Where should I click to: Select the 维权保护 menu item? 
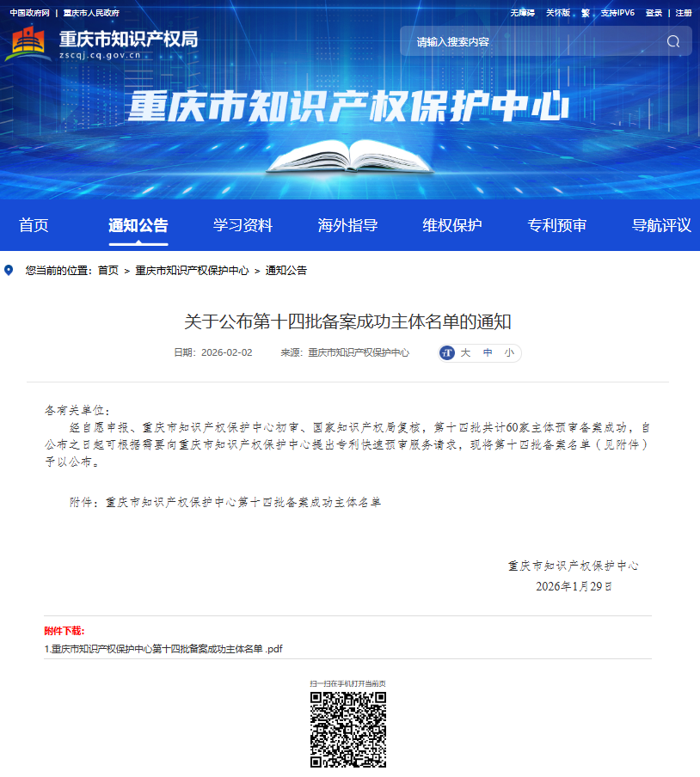(x=452, y=225)
